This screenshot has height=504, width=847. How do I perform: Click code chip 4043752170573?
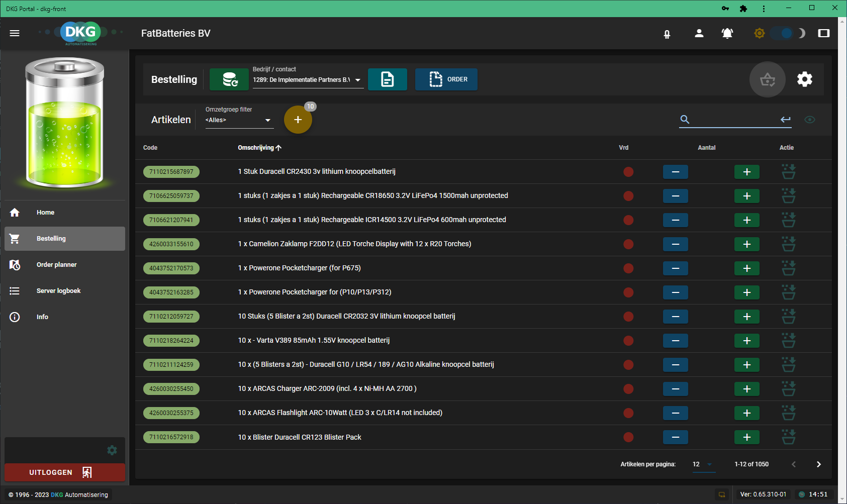[x=171, y=268]
